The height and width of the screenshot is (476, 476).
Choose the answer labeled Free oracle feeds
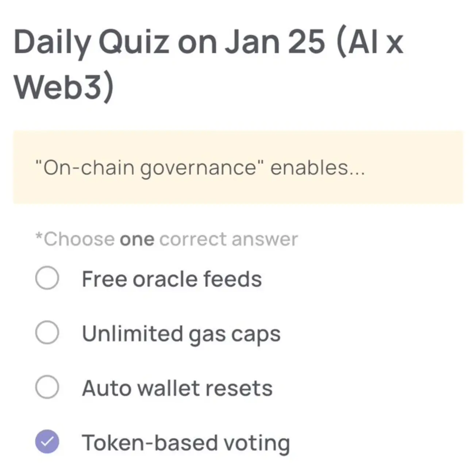(x=172, y=279)
